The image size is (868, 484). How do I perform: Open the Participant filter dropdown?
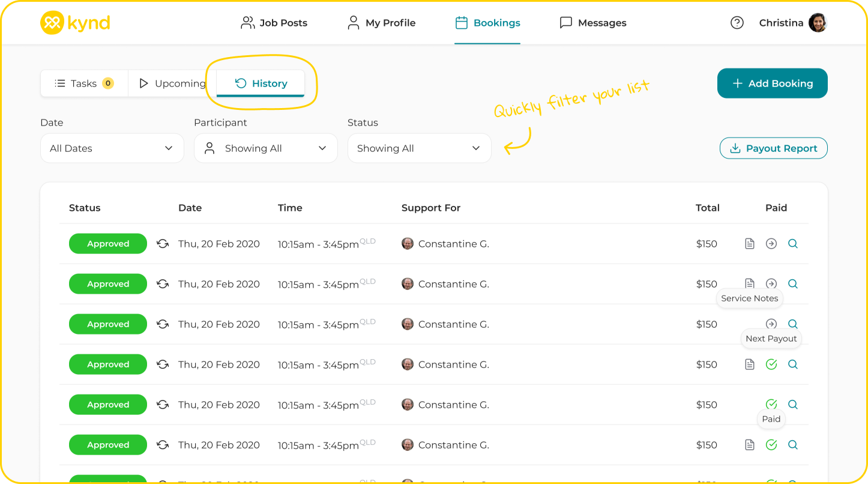coord(266,148)
